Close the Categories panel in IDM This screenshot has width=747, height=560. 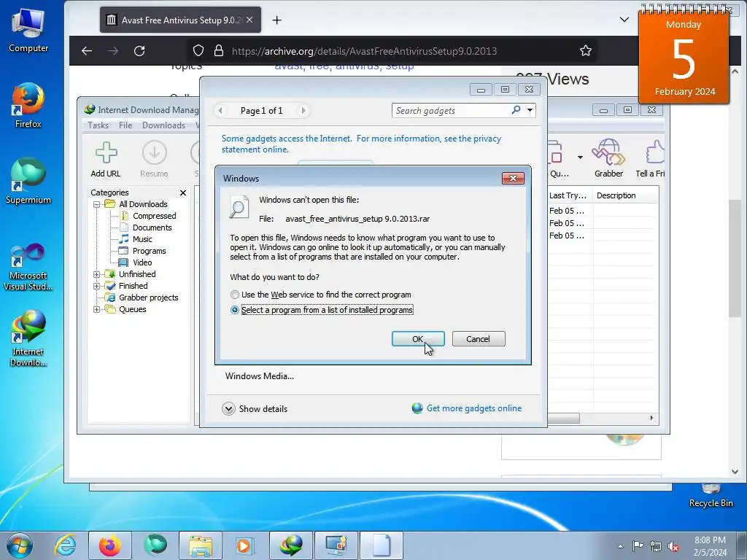click(x=183, y=192)
